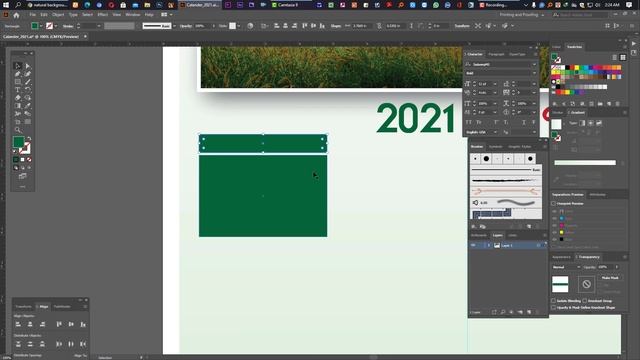Open the Edit menu
This screenshot has width=640, height=360.
[44, 15]
